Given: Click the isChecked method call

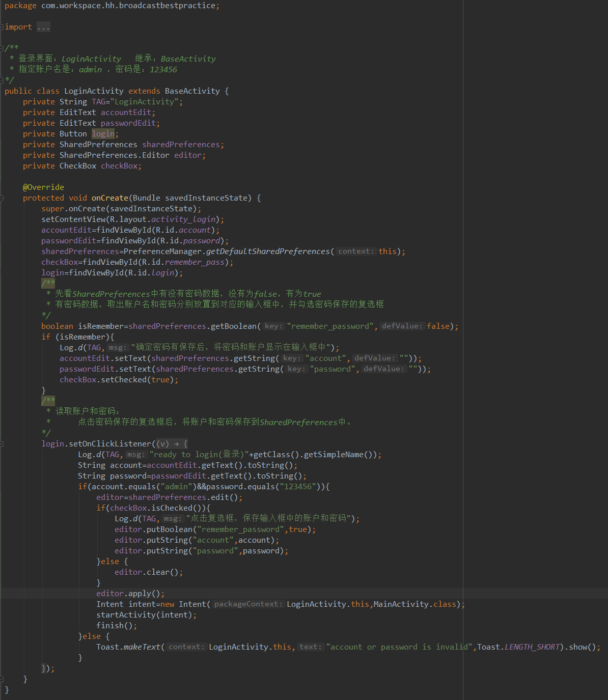Looking at the screenshot, I should click(x=172, y=508).
